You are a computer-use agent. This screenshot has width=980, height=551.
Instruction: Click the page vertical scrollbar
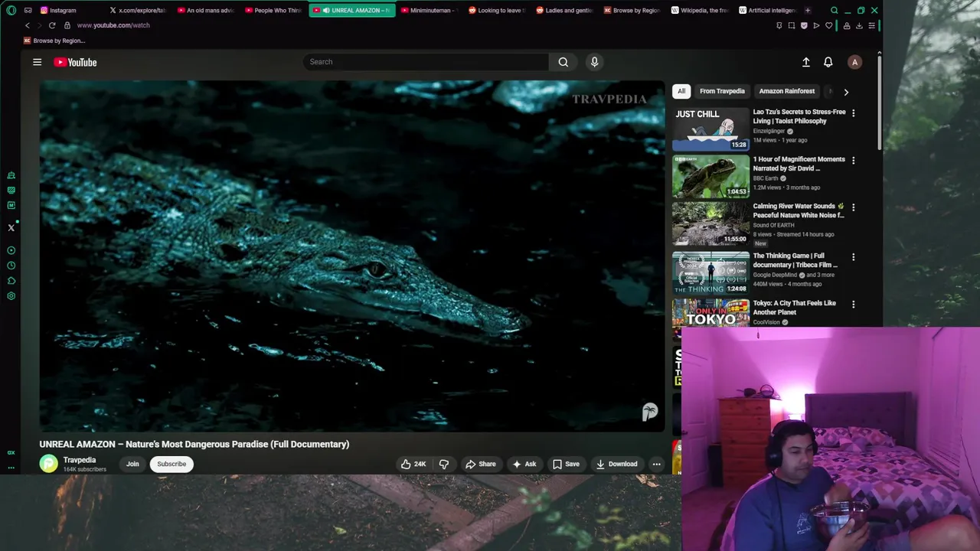[x=879, y=103]
